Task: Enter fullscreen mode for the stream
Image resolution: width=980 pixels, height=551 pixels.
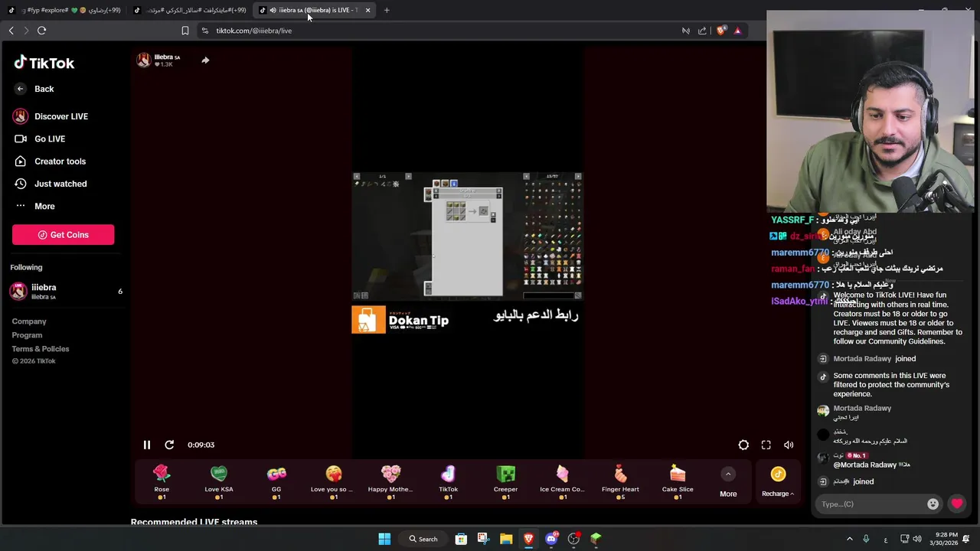Action: [766, 445]
